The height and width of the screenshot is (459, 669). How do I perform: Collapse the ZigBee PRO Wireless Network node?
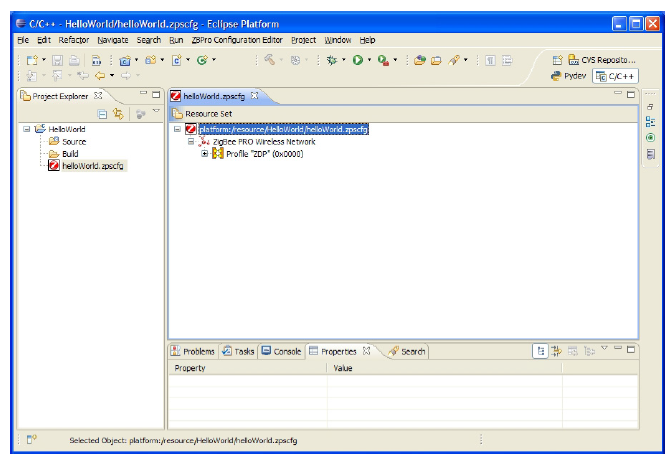[x=191, y=142]
